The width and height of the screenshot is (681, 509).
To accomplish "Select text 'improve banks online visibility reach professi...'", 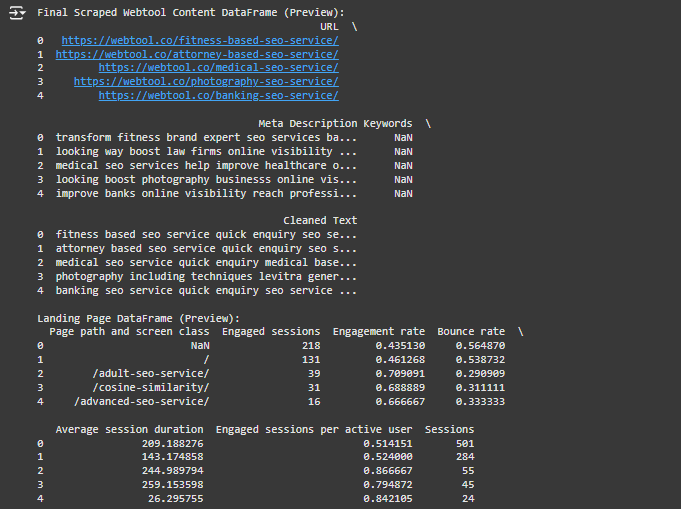I will coord(206,193).
